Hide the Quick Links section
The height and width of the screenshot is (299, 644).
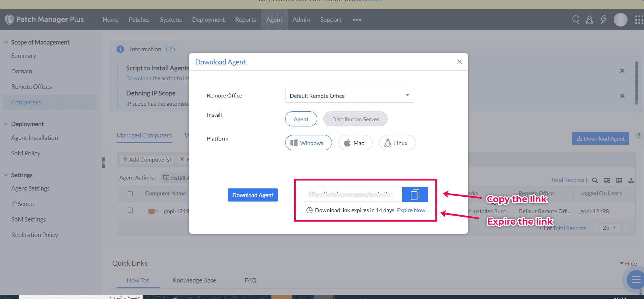629,264
